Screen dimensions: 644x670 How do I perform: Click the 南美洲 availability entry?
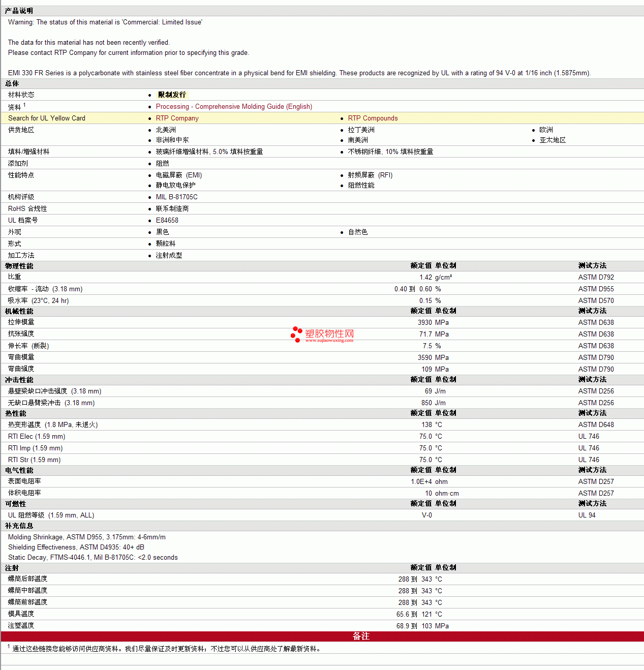[358, 140]
